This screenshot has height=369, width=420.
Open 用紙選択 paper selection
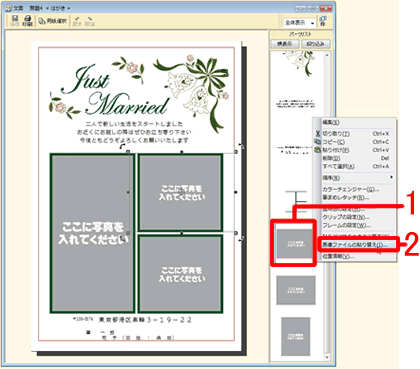[x=53, y=21]
